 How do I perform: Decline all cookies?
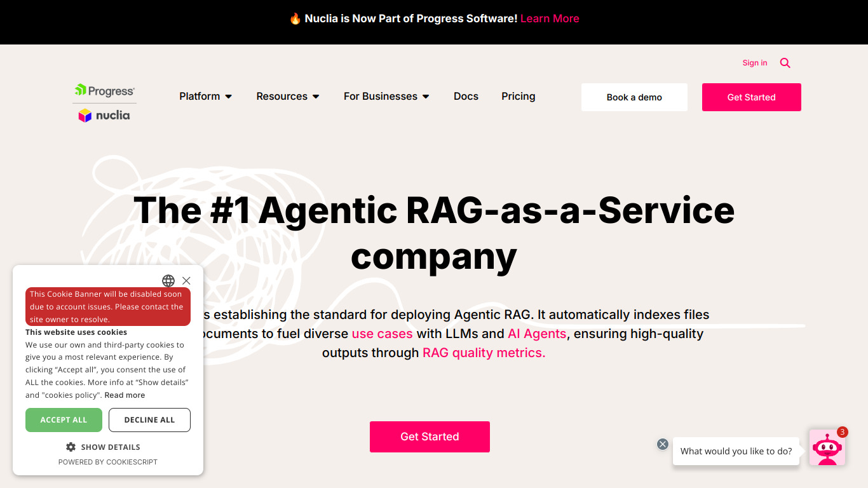149,420
